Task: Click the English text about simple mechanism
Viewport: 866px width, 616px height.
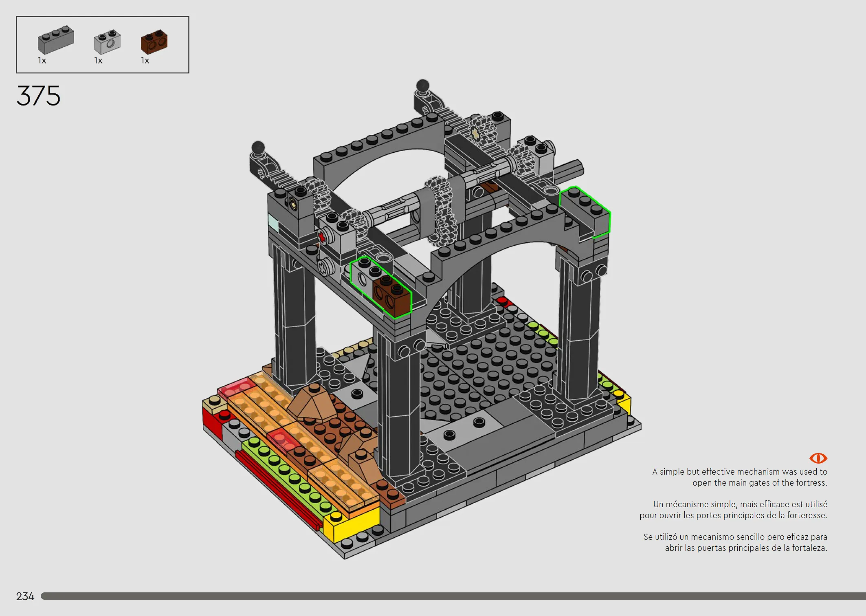Action: click(739, 477)
